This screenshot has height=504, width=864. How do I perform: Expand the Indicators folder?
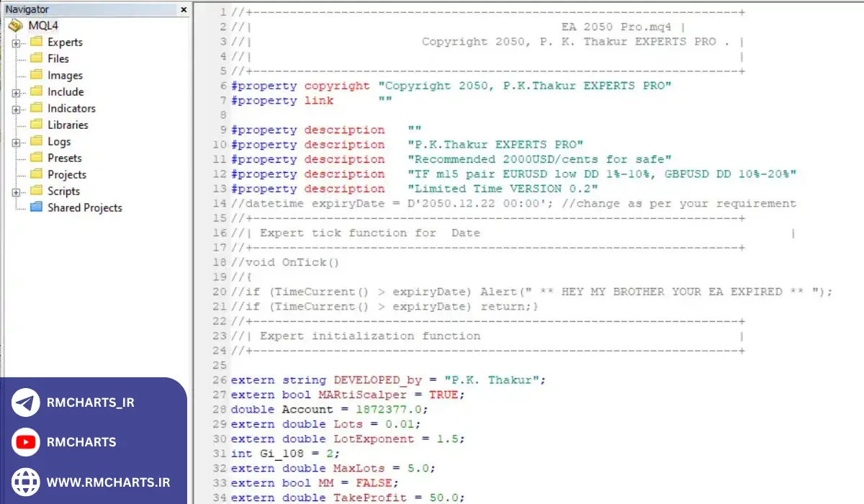[16, 108]
